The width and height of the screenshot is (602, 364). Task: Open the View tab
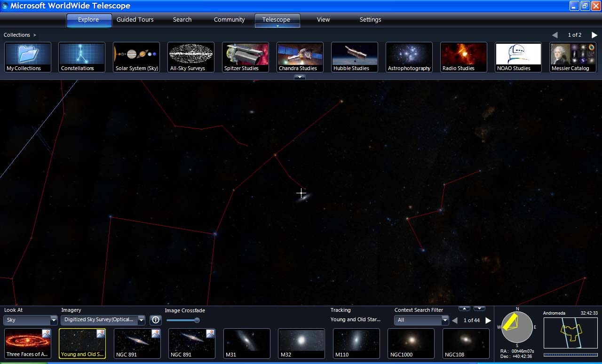point(324,20)
